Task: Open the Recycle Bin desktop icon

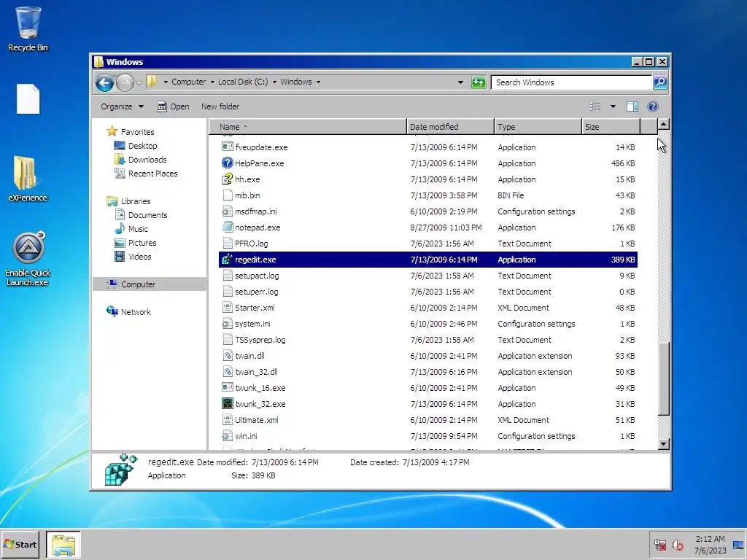Action: (x=28, y=28)
